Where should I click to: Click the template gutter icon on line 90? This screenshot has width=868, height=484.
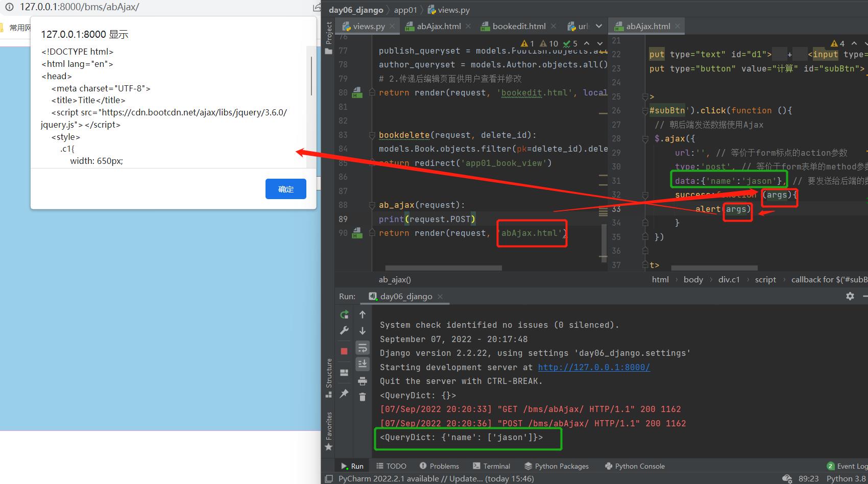[357, 233]
